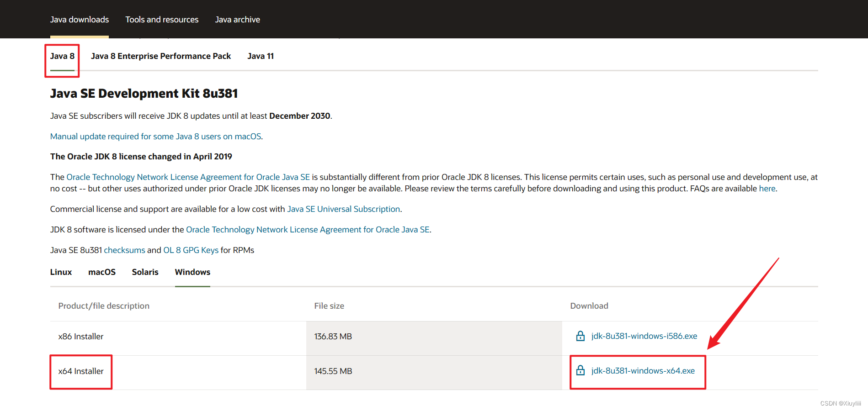Click lock icon beside jdk-8u381-windows-x64.exe
This screenshot has width=868, height=411.
pos(580,370)
